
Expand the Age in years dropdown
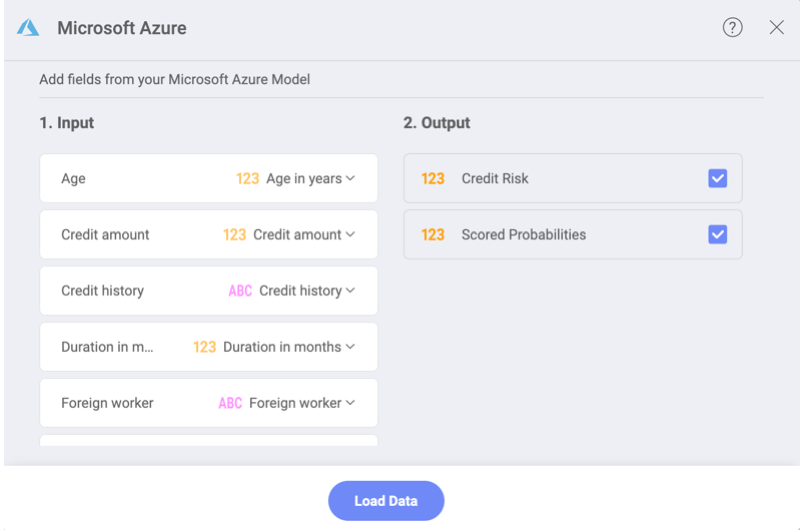350,179
